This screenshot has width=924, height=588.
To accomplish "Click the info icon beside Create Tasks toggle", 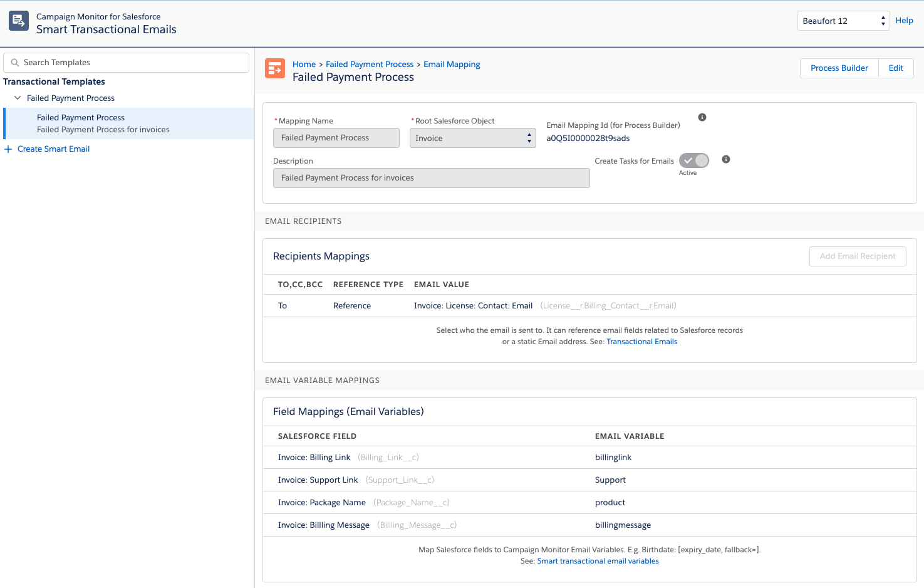I will (x=726, y=159).
